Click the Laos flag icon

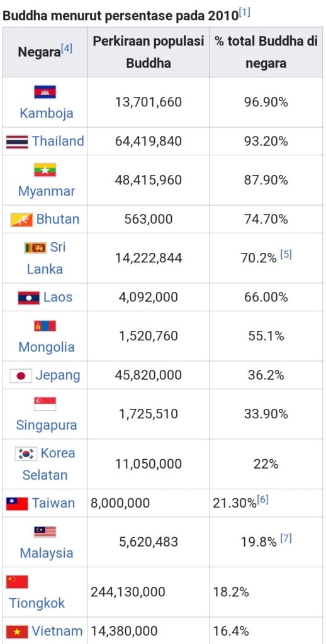pos(29,297)
